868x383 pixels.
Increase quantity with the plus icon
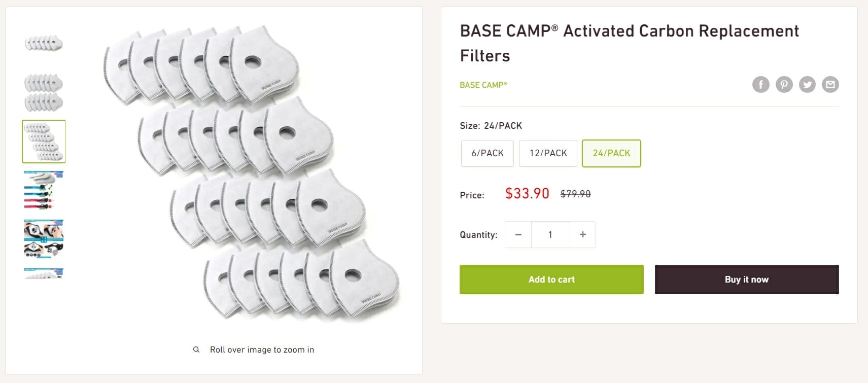tap(582, 234)
